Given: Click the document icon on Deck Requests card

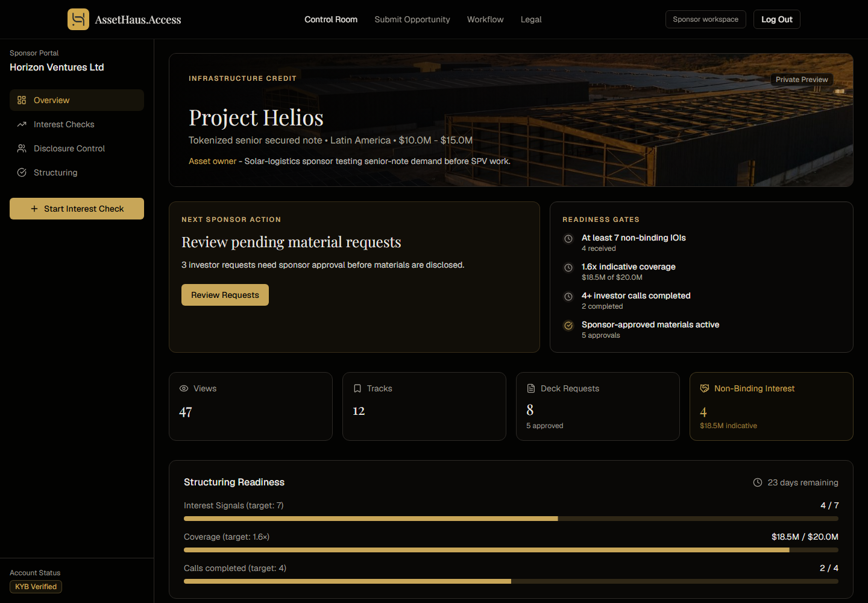Looking at the screenshot, I should (531, 388).
